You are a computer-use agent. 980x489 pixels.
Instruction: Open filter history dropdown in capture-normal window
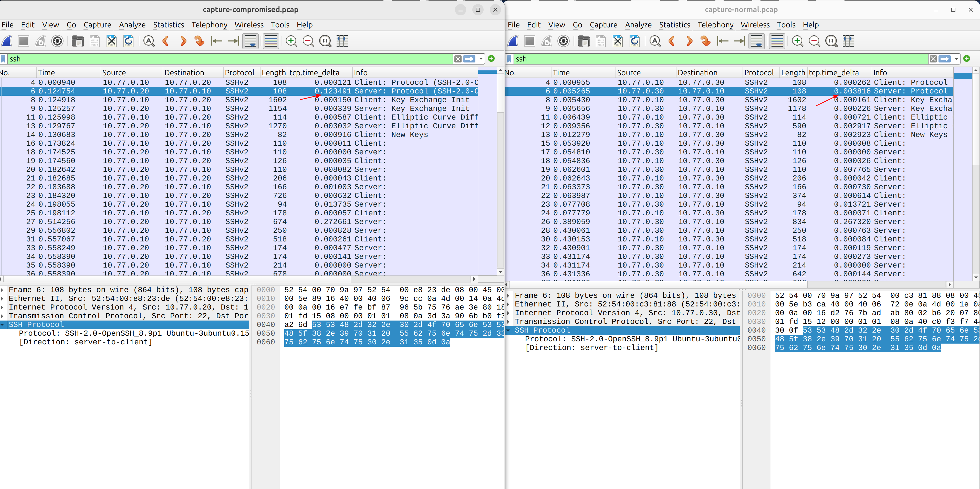[956, 59]
